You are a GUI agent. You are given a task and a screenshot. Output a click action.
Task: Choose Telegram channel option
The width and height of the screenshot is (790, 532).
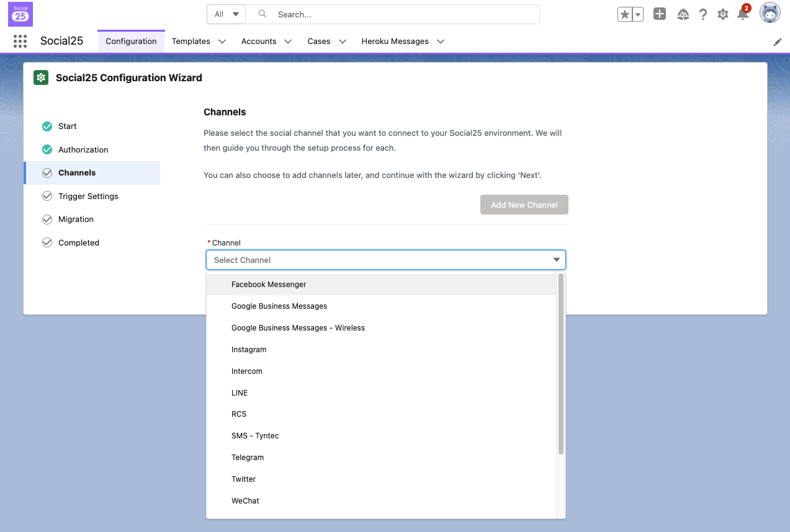[248, 458]
